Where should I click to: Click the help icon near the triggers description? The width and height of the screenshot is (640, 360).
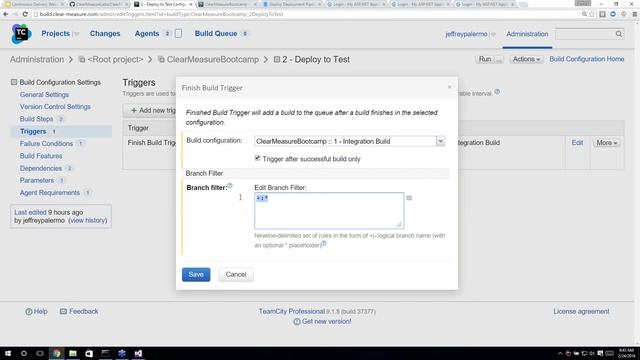pos(497,92)
